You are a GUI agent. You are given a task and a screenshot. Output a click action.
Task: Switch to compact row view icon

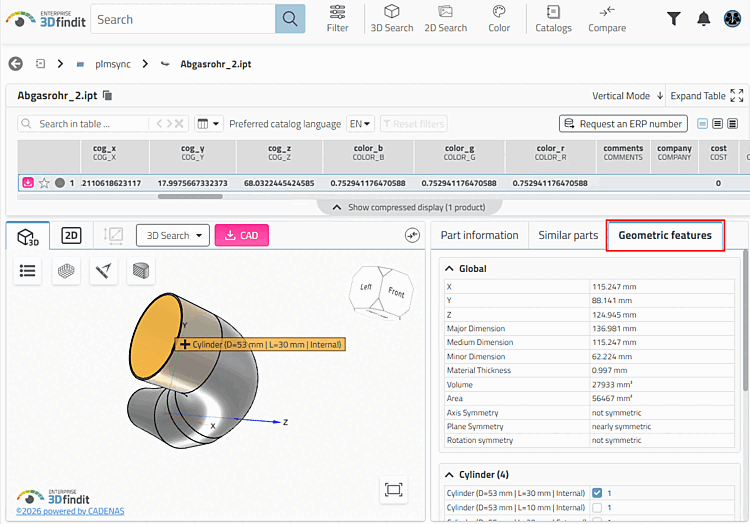click(x=702, y=124)
